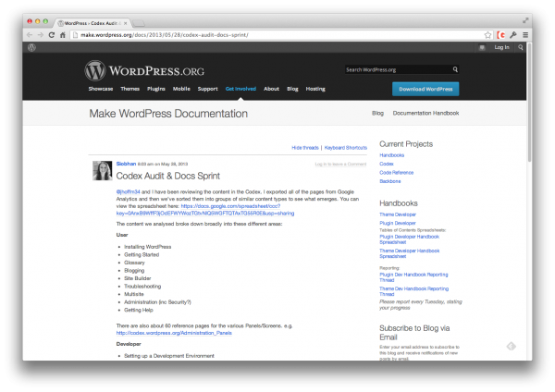The height and width of the screenshot is (392, 555).
Task: Submit search with magnifier in search box
Action: pyautogui.click(x=455, y=69)
